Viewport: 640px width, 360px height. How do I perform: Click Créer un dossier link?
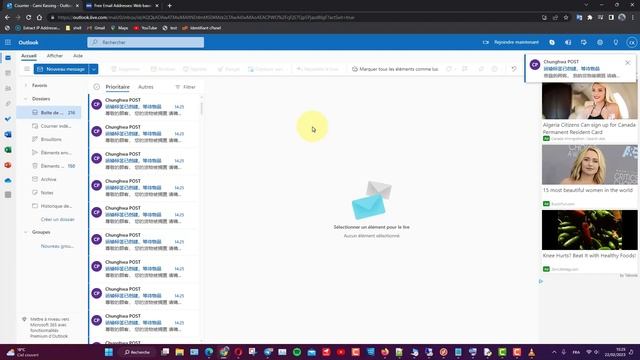coord(58,219)
